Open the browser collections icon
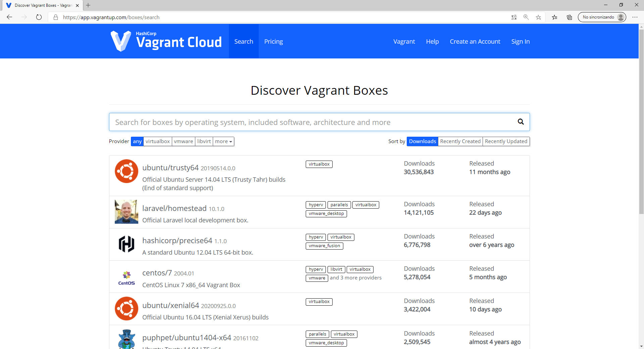Image resolution: width=644 pixels, height=349 pixels. [x=569, y=17]
